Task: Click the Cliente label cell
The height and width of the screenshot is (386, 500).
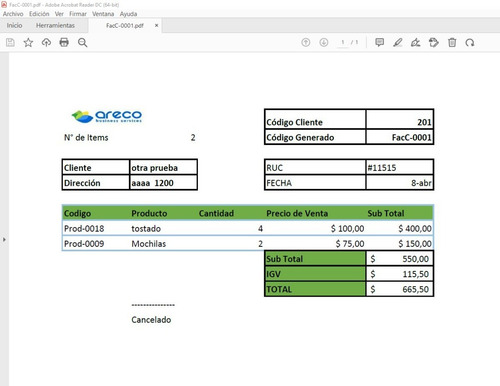Action: pyautogui.click(x=96, y=168)
